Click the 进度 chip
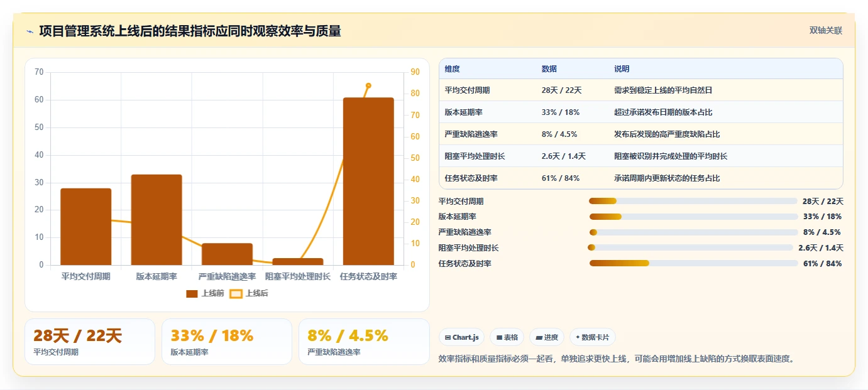Image resolution: width=868 pixels, height=390 pixels. point(547,337)
